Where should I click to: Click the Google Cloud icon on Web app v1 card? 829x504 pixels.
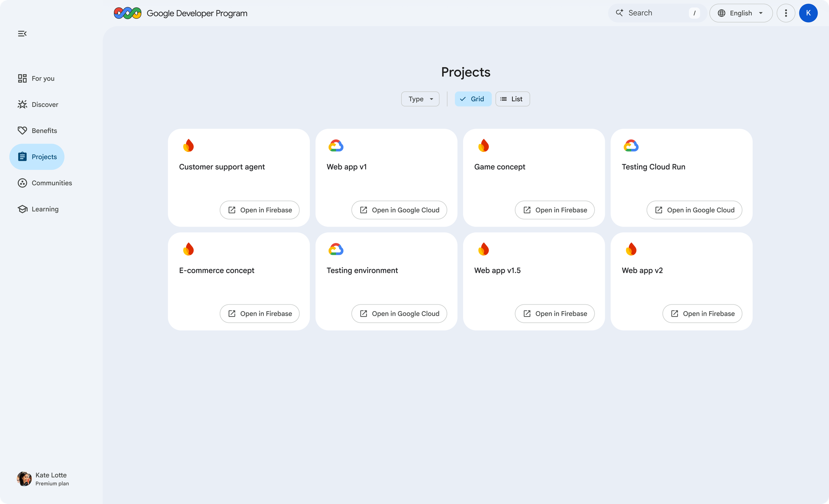(x=336, y=146)
